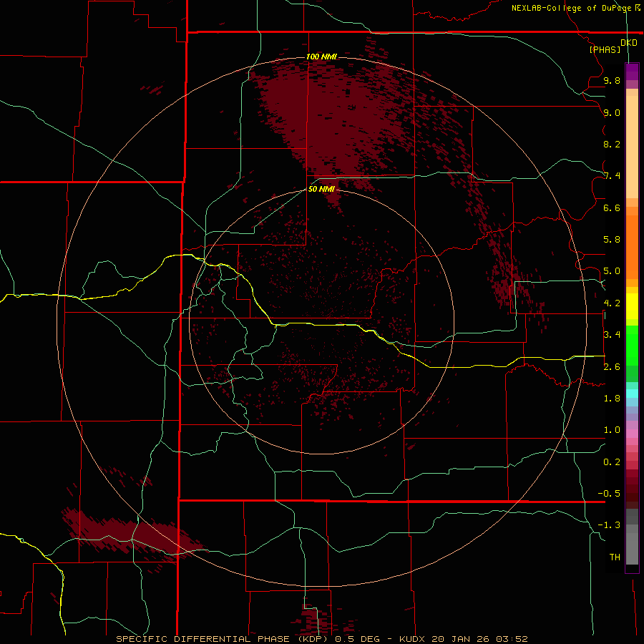This screenshot has height=644, width=644.
Task: Click the bright green color bar segment
Action: (x=632, y=346)
